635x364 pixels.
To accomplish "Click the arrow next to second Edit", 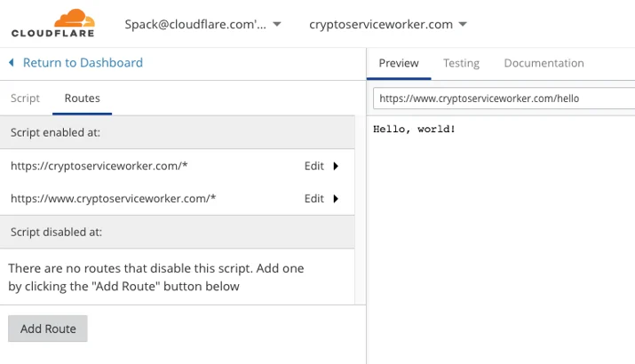I will 336,199.
